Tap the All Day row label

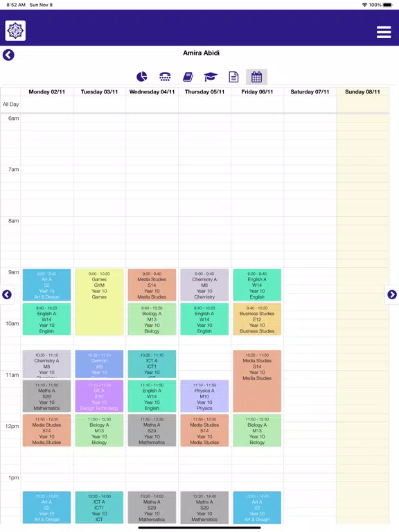[x=11, y=104]
